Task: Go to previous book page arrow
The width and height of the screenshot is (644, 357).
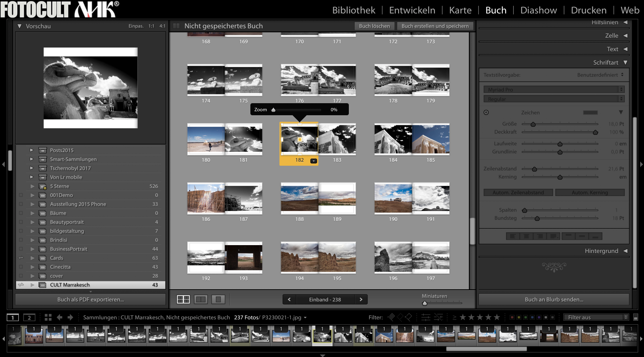Action: 289,299
